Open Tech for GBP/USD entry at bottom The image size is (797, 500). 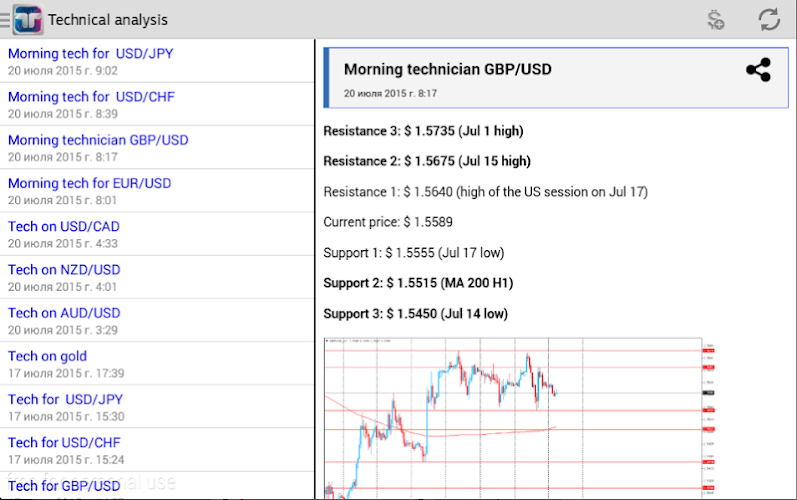(157, 486)
